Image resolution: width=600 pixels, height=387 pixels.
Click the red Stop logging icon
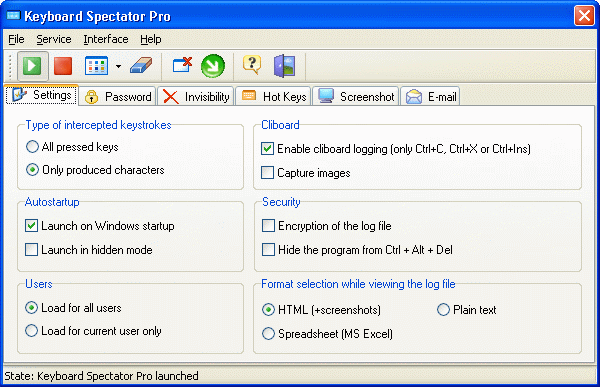[x=63, y=66]
